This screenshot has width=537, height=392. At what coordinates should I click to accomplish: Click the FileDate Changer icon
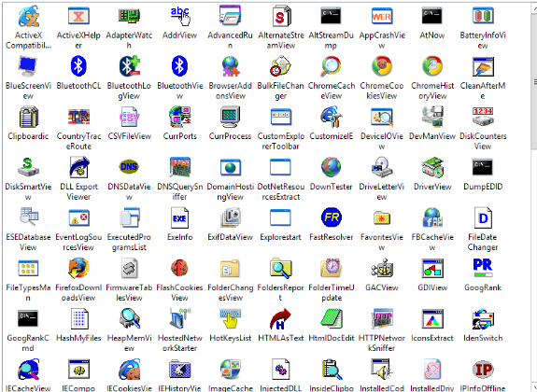[x=483, y=217]
